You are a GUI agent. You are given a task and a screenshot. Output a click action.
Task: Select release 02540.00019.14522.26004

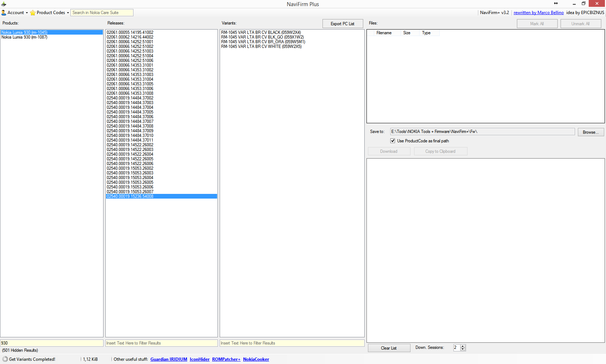[x=161, y=154]
